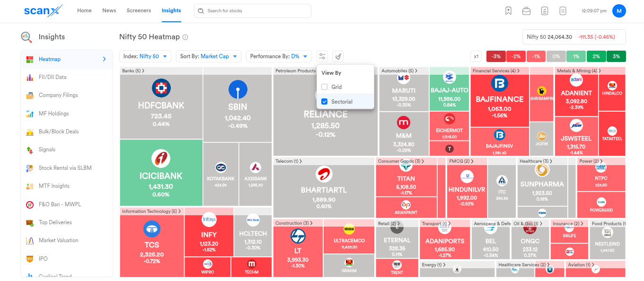This screenshot has width=644, height=281.
Task: Select the BAJFINANCE tile
Action: 499,101
